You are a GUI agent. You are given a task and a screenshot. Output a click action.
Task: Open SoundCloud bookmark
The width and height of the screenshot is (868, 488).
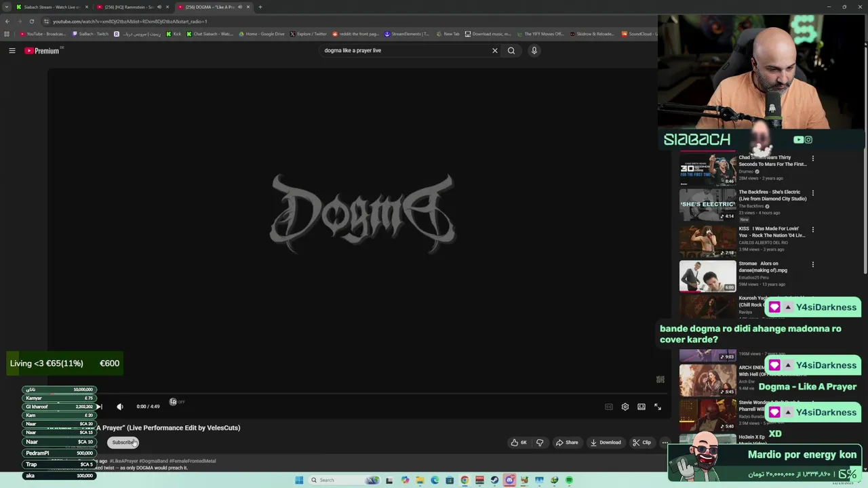pyautogui.click(x=639, y=34)
